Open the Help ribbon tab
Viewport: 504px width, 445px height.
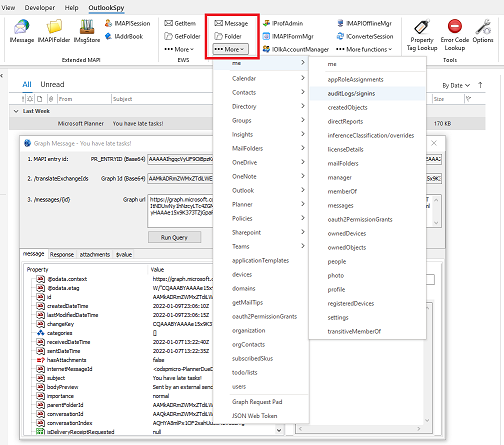pyautogui.click(x=71, y=7)
